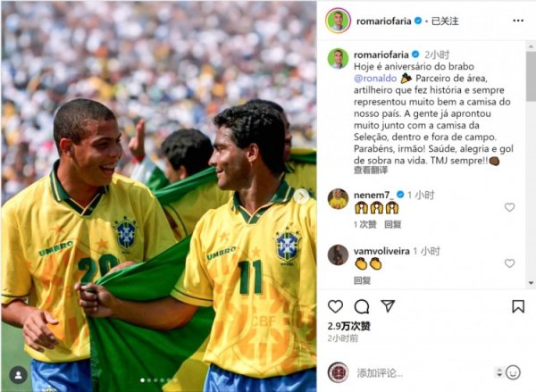The width and height of the screenshot is (536, 392).
Task: Like nenem7_ comment heart
Action: pyautogui.click(x=509, y=207)
